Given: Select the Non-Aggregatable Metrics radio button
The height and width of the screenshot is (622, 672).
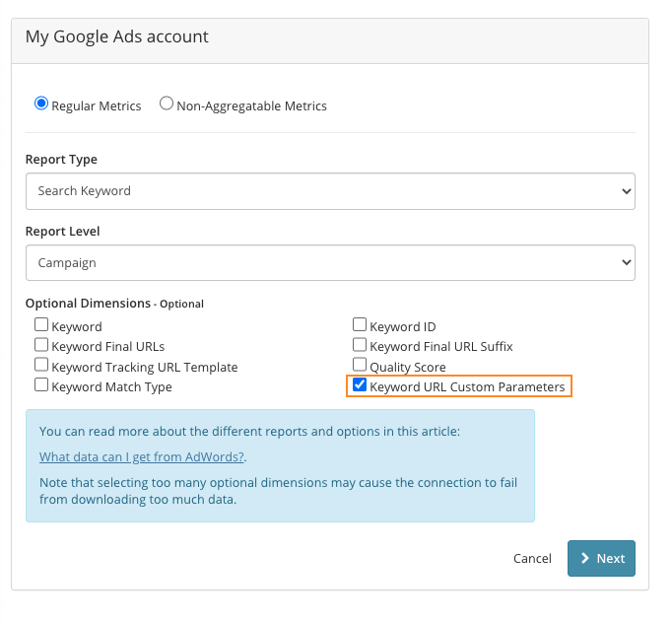Looking at the screenshot, I should click(x=167, y=104).
